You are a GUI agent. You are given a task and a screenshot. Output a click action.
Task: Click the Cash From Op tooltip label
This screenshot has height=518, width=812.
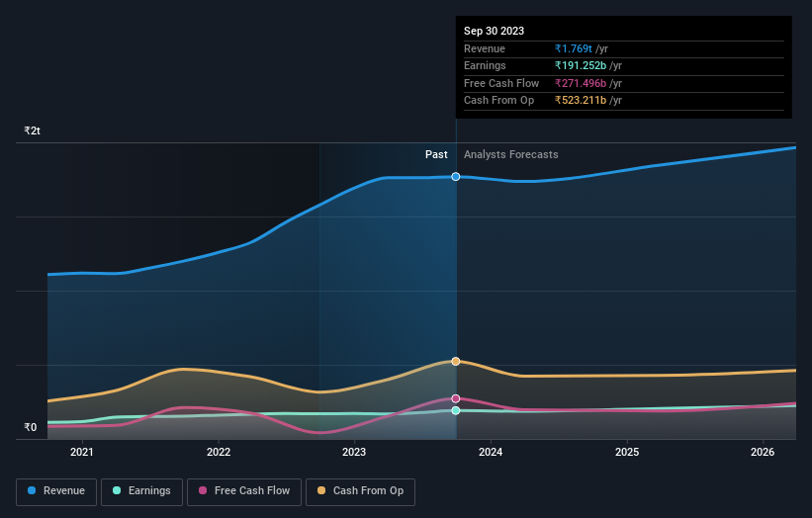498,101
